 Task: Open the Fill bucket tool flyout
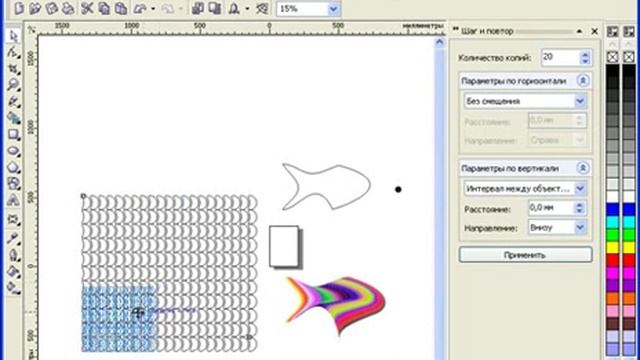coord(13,272)
